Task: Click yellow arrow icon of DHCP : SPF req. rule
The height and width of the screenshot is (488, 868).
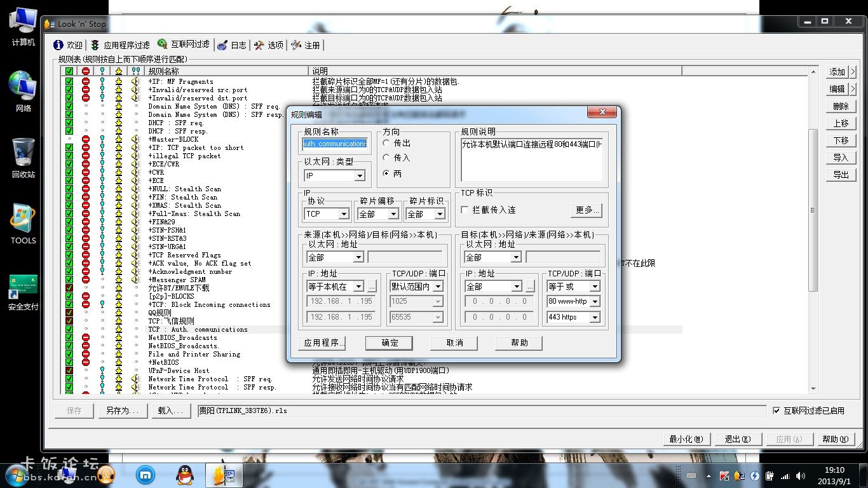Action: point(119,123)
